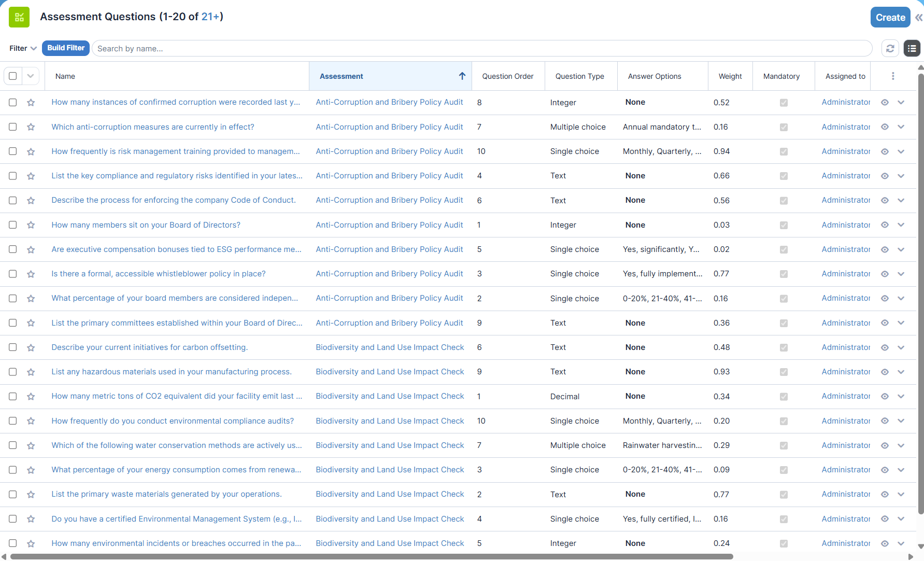Star the 'How frequently do you conduct environmental' row
924x561 pixels.
pos(31,421)
